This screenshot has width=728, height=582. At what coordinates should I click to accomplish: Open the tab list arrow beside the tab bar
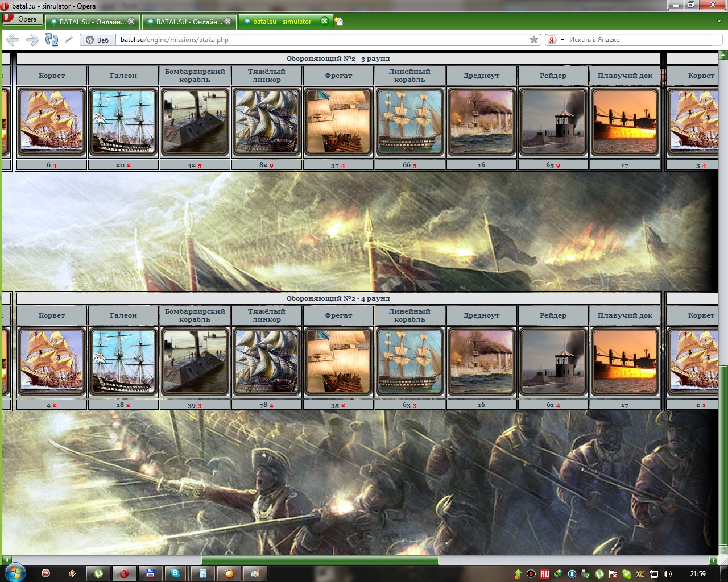point(719,21)
